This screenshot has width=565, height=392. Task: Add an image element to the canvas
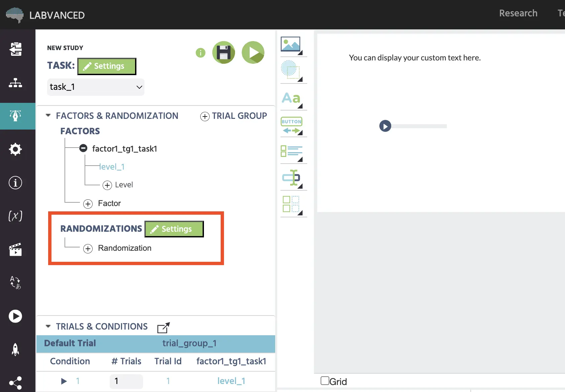tap(291, 44)
